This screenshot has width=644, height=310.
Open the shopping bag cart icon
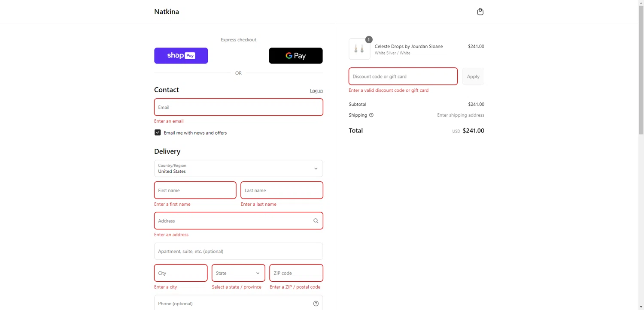point(480,12)
